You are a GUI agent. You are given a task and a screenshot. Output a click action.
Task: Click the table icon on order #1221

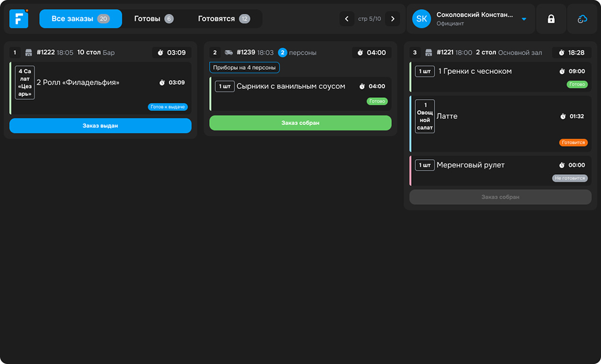(x=429, y=53)
